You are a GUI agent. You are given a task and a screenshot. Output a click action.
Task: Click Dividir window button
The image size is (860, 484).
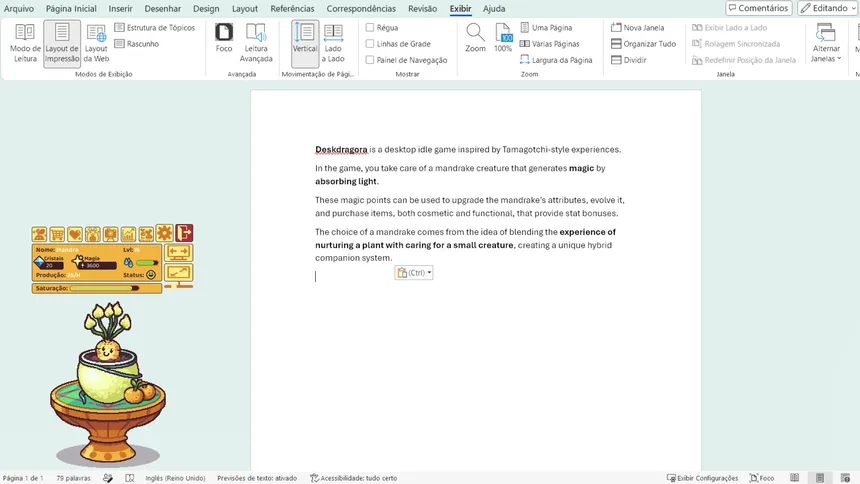(629, 60)
